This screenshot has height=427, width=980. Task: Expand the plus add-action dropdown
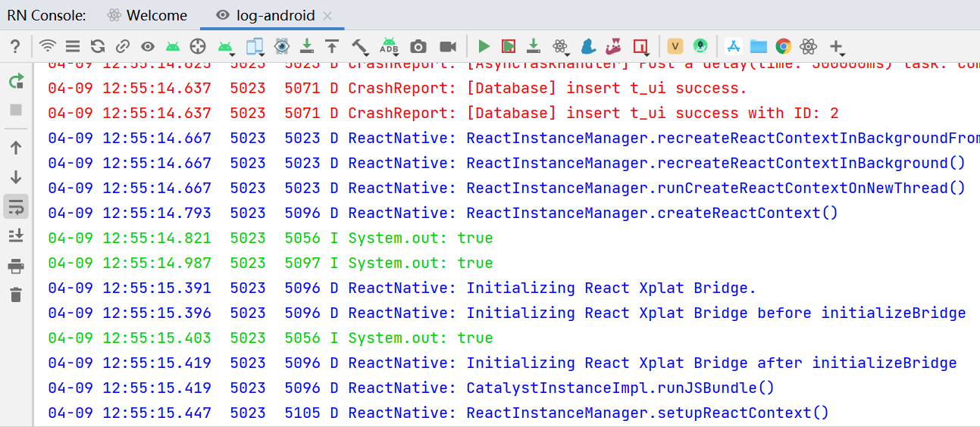(837, 47)
